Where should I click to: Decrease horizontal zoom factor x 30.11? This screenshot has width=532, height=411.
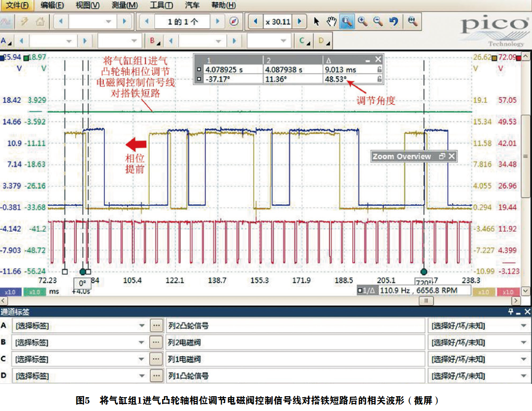click(x=256, y=21)
